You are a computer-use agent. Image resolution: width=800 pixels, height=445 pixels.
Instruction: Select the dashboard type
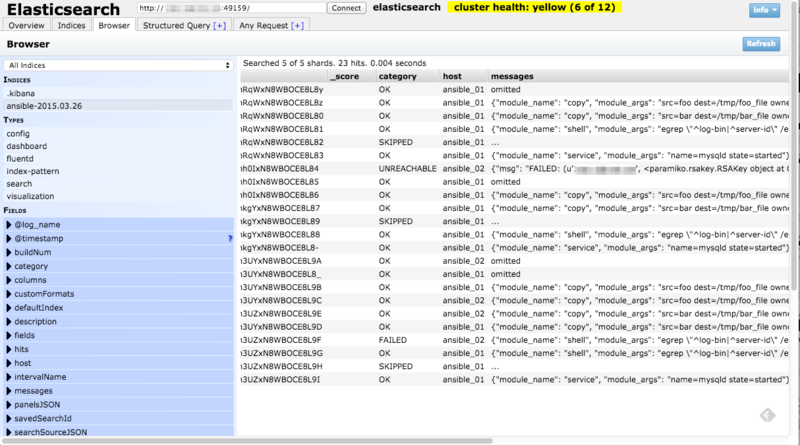pyautogui.click(x=118, y=146)
